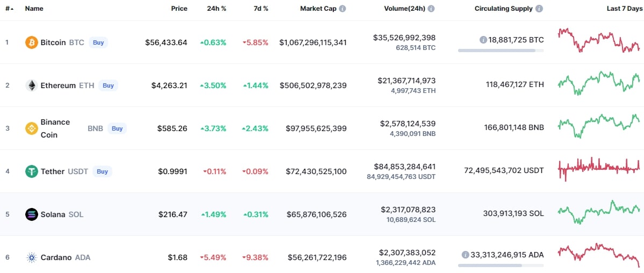Click the Cardano logo icon

(x=32, y=257)
